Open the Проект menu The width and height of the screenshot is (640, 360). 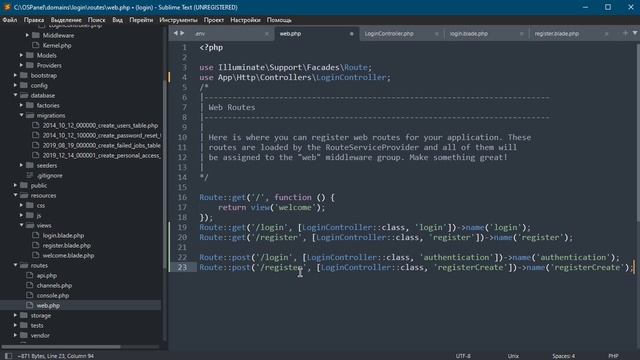pyautogui.click(x=214, y=20)
